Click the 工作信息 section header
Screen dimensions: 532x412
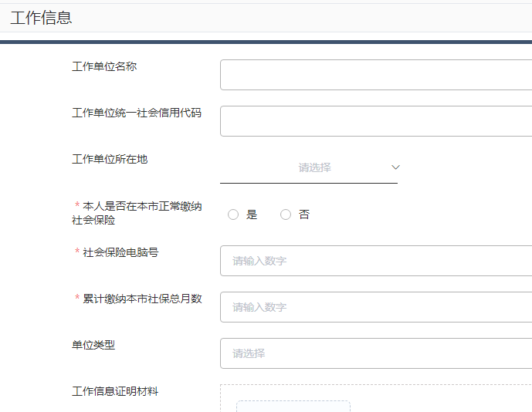[x=41, y=18]
